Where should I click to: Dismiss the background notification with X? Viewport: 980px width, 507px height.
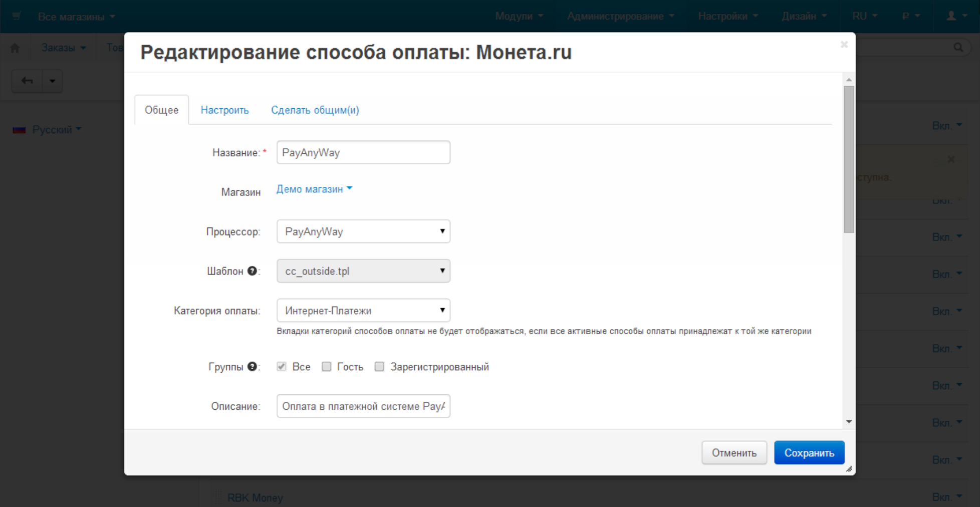(x=951, y=159)
